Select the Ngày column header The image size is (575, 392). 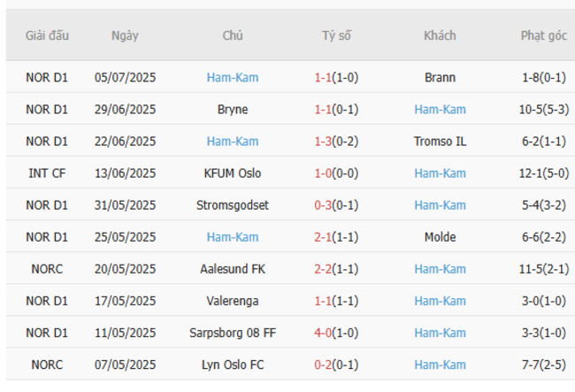point(125,36)
